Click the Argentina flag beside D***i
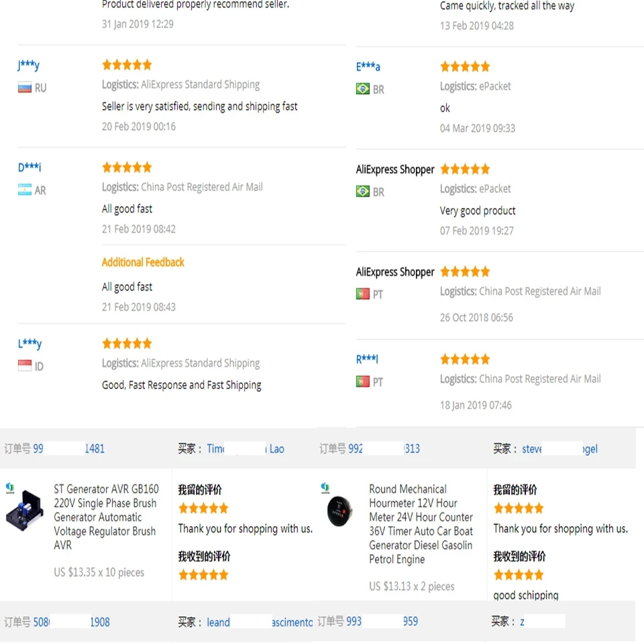644x644 pixels. (25, 191)
